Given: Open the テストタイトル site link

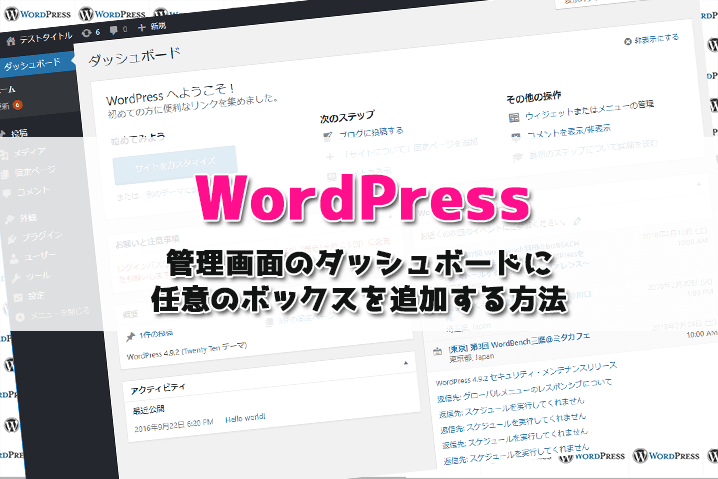Looking at the screenshot, I should 46,38.
